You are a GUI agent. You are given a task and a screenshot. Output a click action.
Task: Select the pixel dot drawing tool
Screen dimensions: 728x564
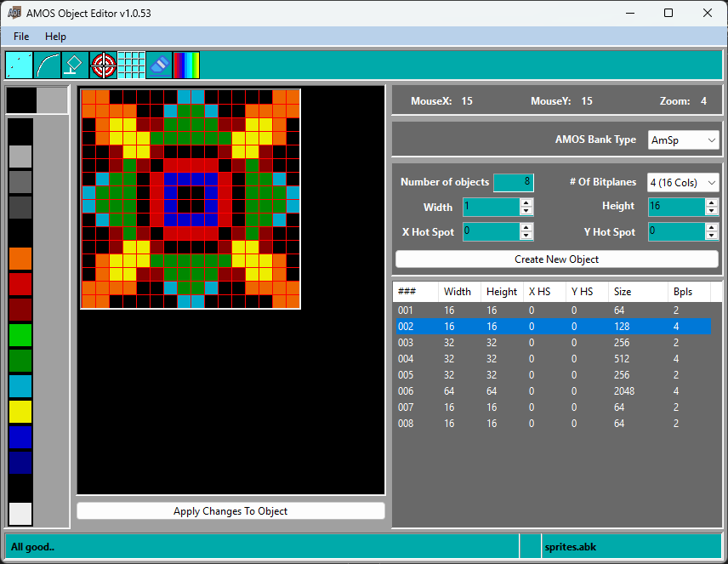pos(19,65)
